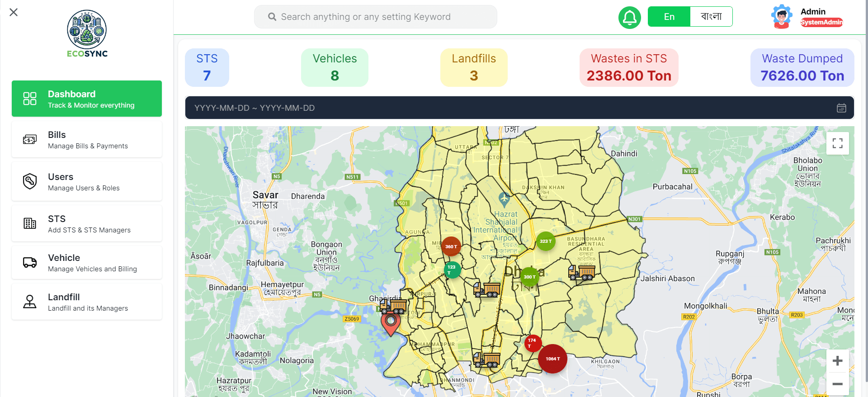Click the Purbacahal label on map
This screenshot has width=868, height=397.
tap(672, 187)
